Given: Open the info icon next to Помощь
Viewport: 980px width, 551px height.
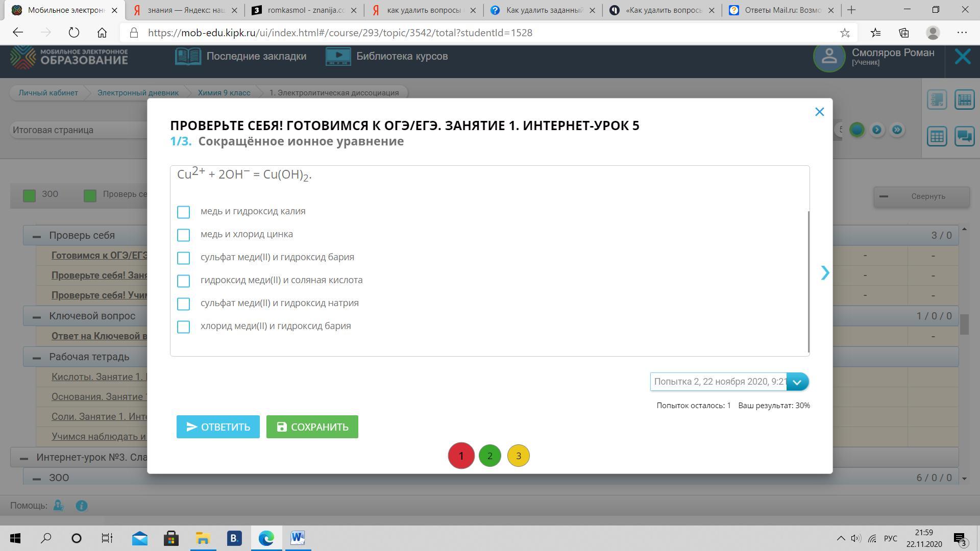Looking at the screenshot, I should [82, 506].
